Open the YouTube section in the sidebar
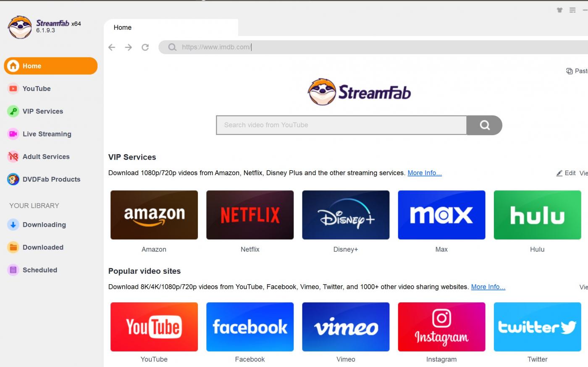The image size is (588, 367). (x=36, y=89)
